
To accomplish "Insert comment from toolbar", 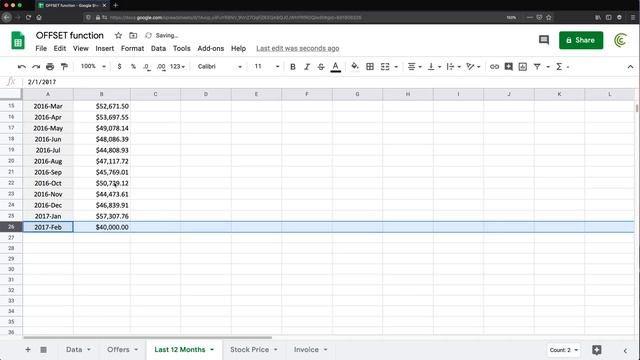I will (x=509, y=67).
